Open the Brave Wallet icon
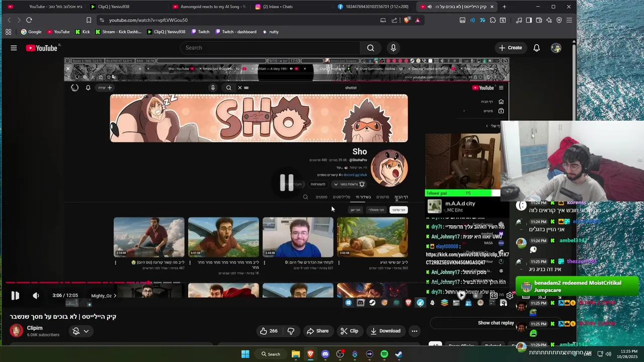 (539, 20)
